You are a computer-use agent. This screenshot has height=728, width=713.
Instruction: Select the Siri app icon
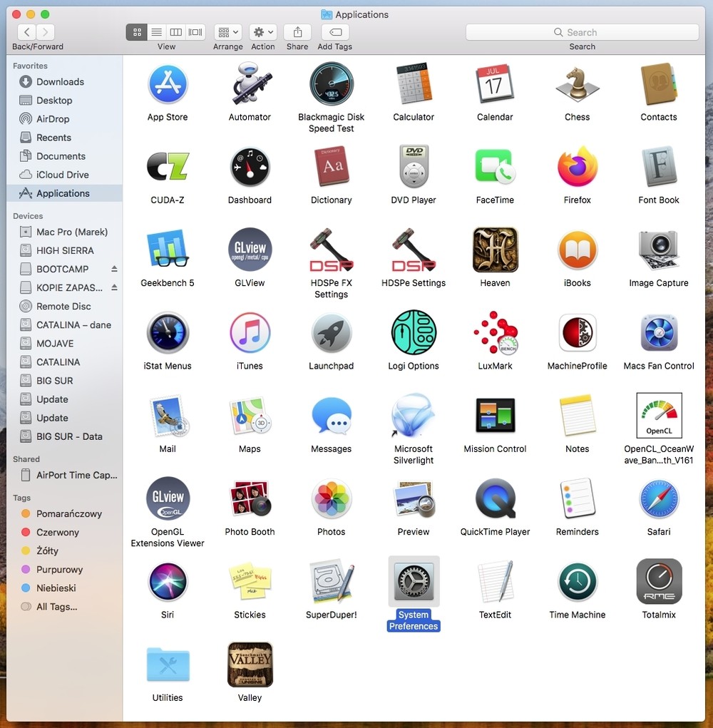[168, 581]
